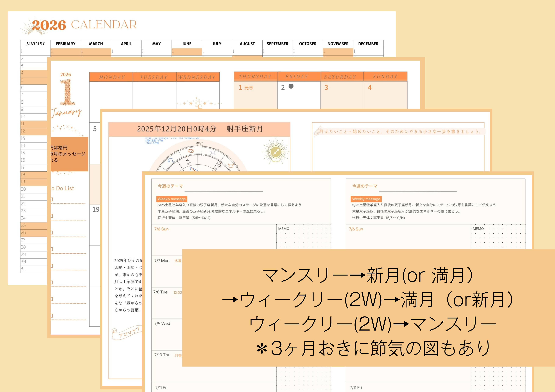Click the Weekly message badge on left page
This screenshot has width=555, height=392.
click(x=172, y=199)
